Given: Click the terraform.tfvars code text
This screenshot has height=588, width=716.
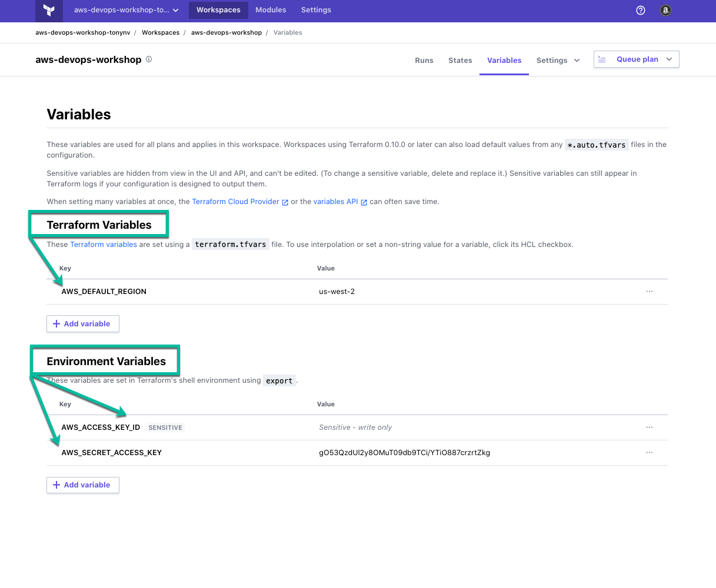Looking at the screenshot, I should pyautogui.click(x=231, y=245).
